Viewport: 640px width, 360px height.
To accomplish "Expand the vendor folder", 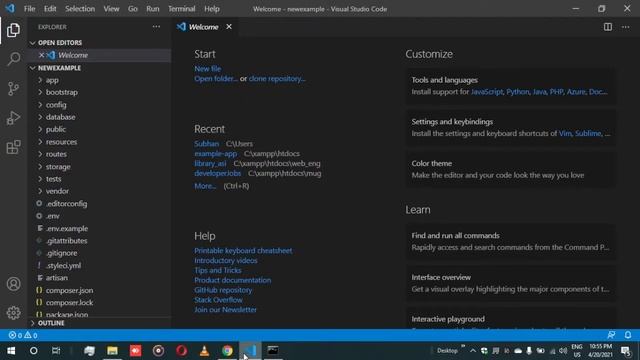I will point(40,191).
